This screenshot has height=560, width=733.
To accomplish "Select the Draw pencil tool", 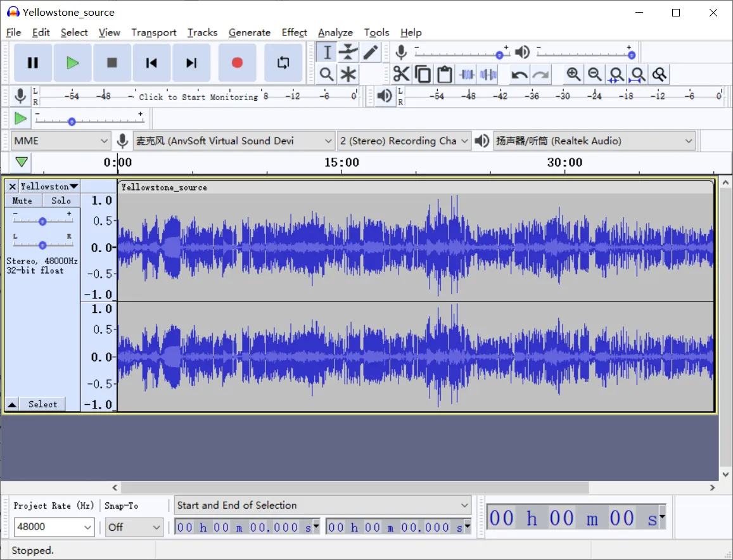I will [370, 53].
